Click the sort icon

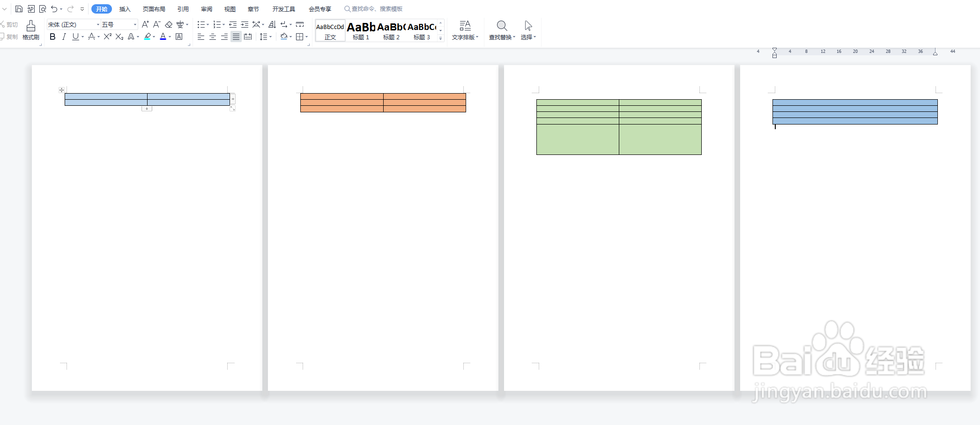tap(272, 24)
